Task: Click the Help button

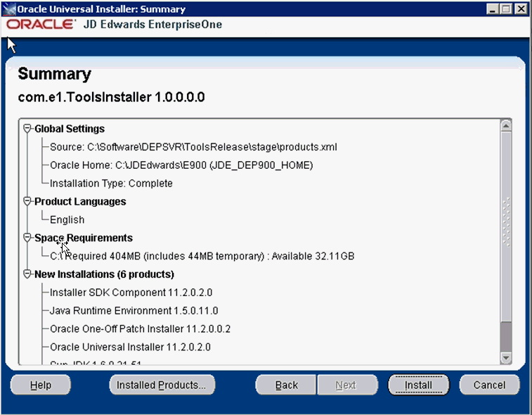Action: [41, 385]
